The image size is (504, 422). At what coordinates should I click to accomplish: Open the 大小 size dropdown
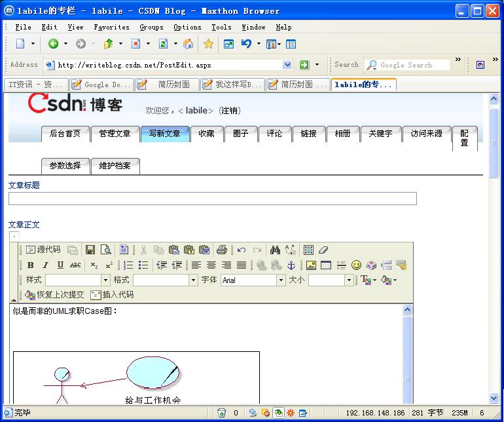(349, 280)
